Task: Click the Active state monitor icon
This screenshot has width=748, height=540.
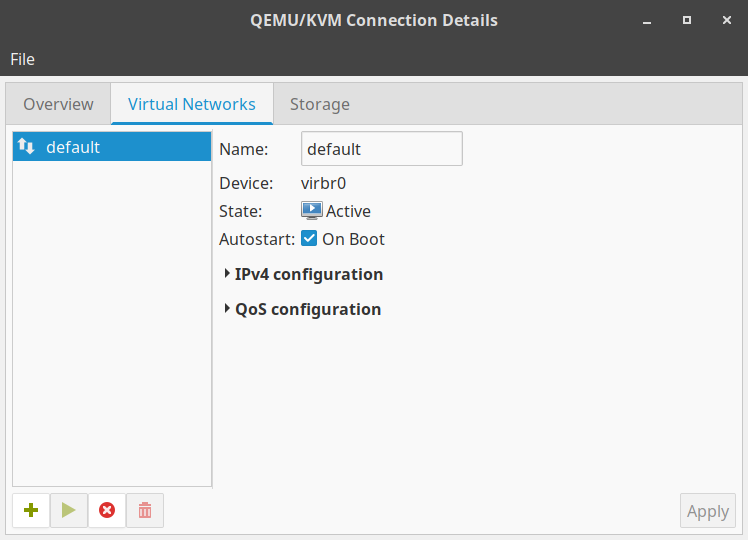Action: click(312, 211)
